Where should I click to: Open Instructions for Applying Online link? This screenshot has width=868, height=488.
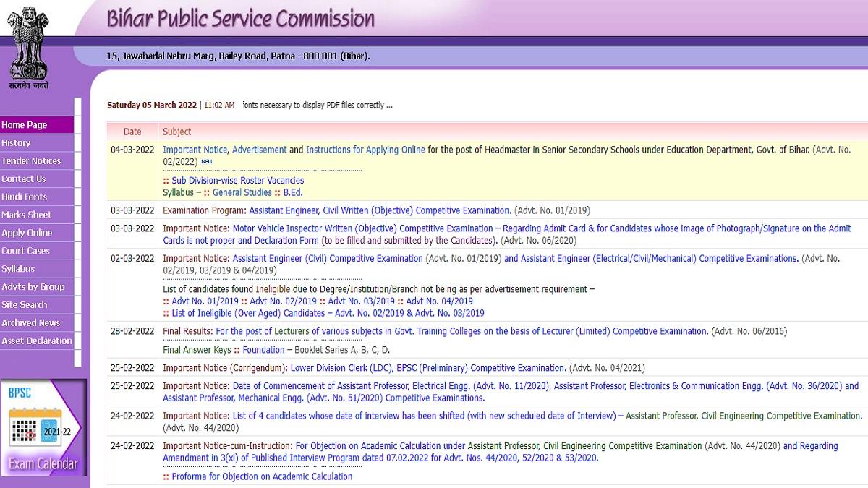click(x=365, y=150)
